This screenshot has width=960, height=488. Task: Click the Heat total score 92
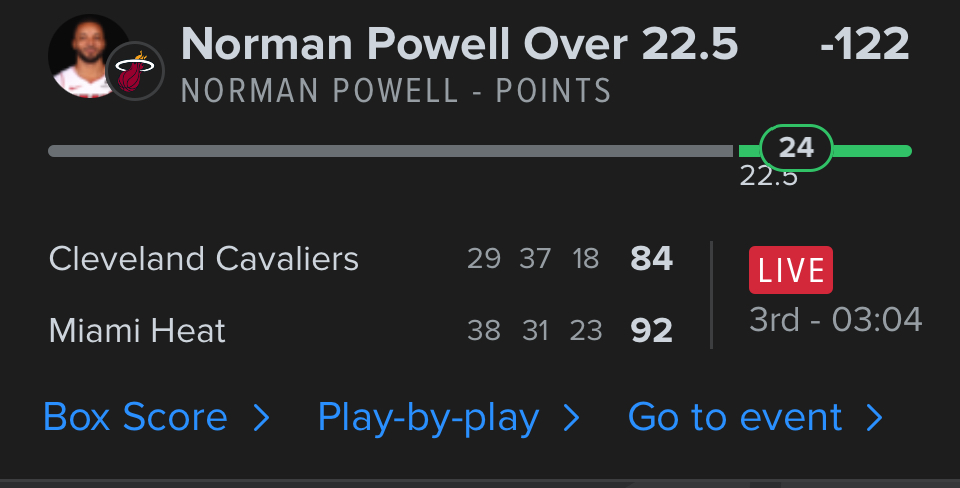651,330
